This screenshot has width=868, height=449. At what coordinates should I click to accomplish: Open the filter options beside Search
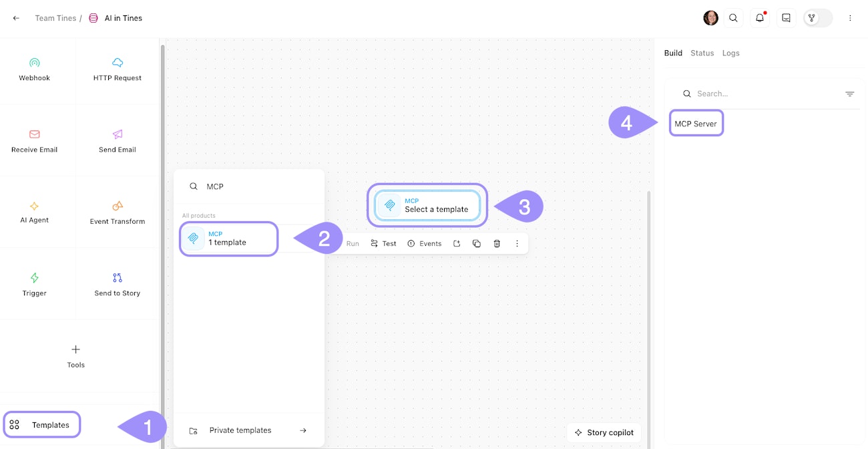coord(849,94)
